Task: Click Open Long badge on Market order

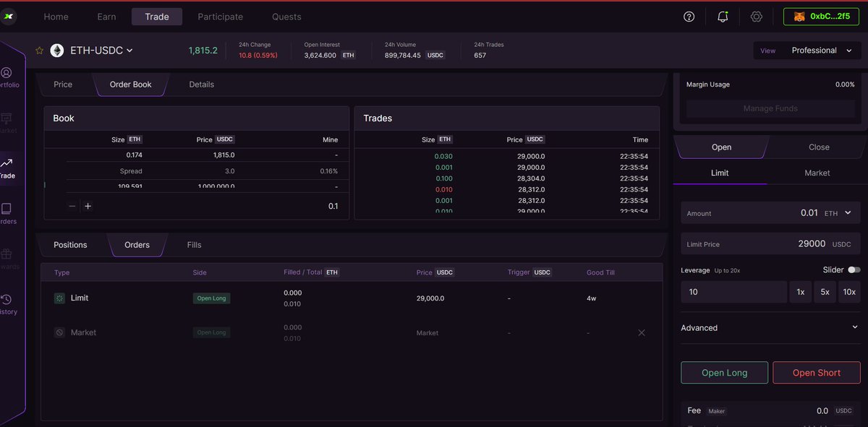Action: (211, 332)
